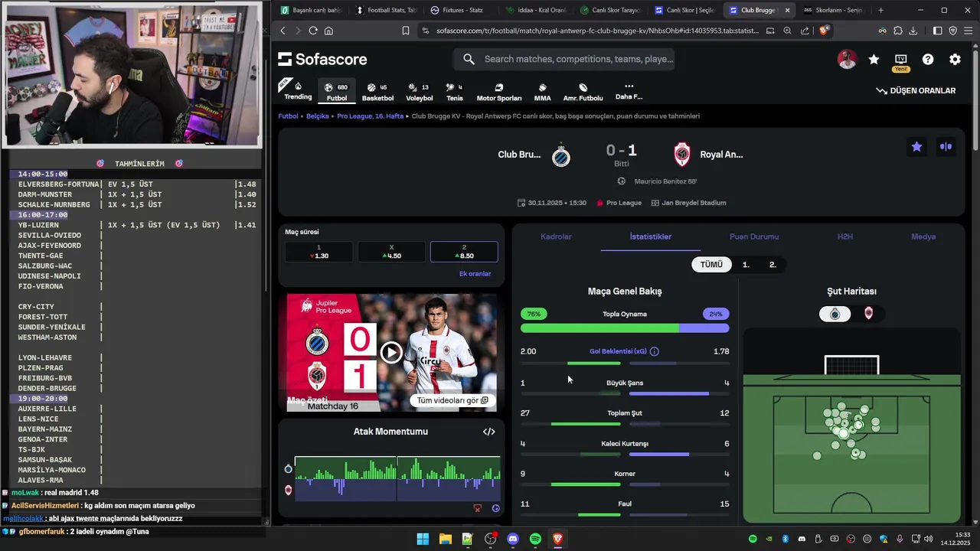Pick home win odds 1.30
The width and height of the screenshot is (980, 551).
click(318, 252)
